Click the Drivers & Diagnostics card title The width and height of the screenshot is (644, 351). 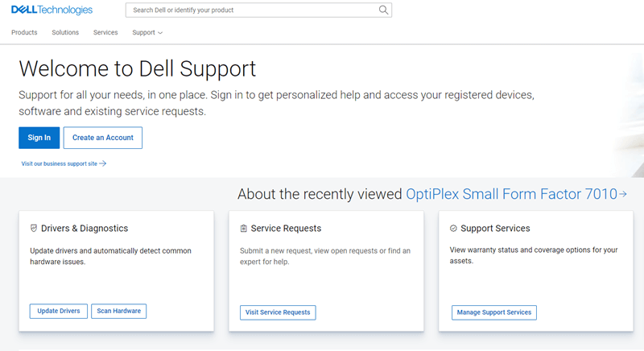tap(85, 229)
